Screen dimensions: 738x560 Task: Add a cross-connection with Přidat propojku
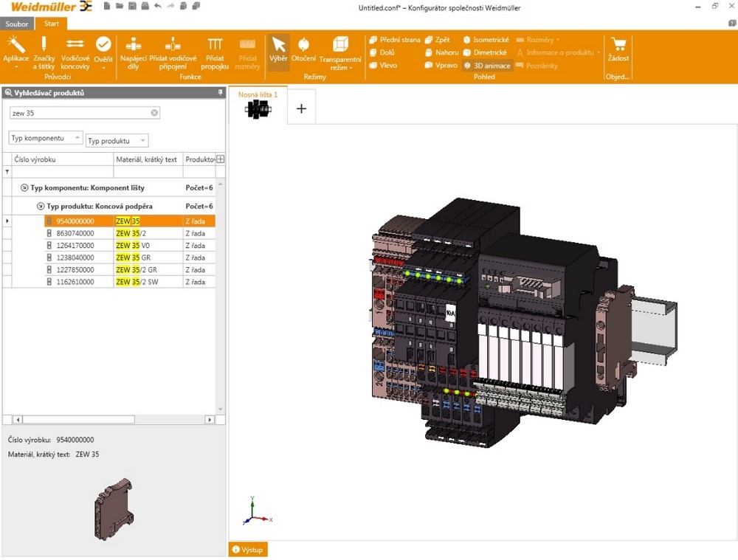(215, 52)
